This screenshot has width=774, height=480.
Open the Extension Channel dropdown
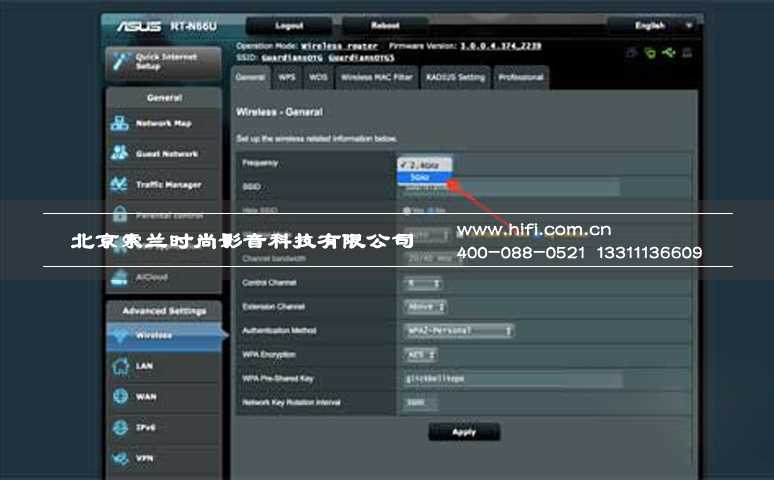point(426,307)
